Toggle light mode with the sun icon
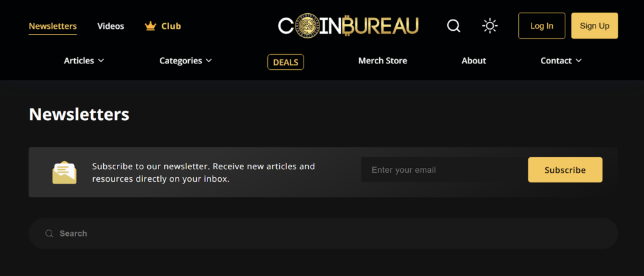Screen dimensions: 644x276 pyautogui.click(x=489, y=26)
